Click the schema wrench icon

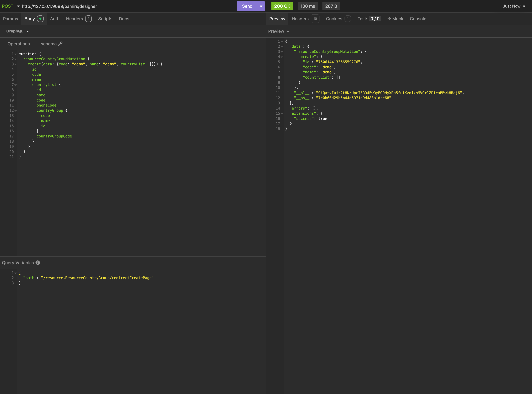(x=60, y=44)
